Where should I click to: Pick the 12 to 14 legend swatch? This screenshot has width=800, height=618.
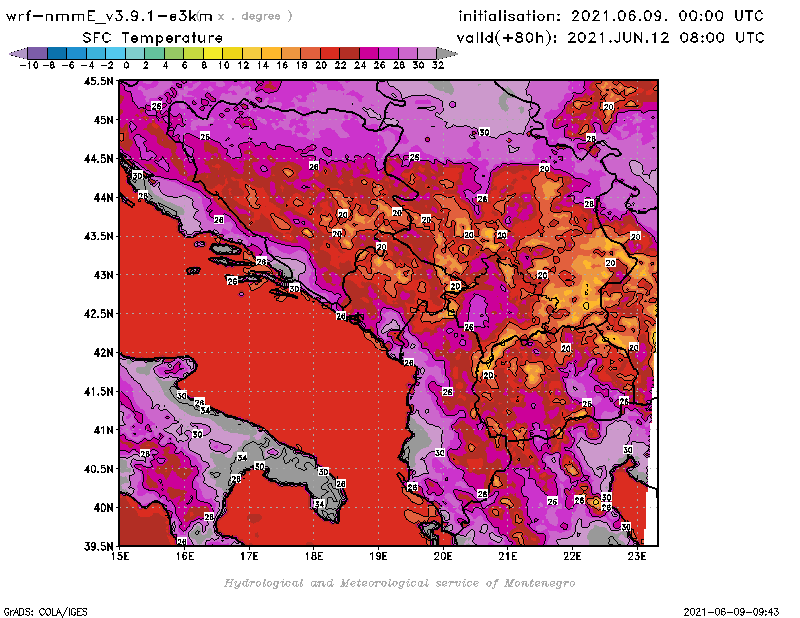[x=252, y=53]
